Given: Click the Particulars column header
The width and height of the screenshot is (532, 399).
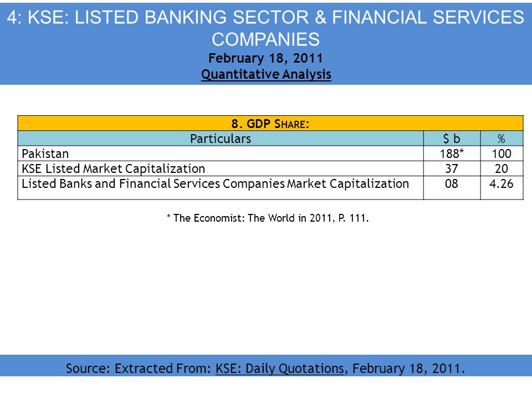Looking at the screenshot, I should [221, 139].
